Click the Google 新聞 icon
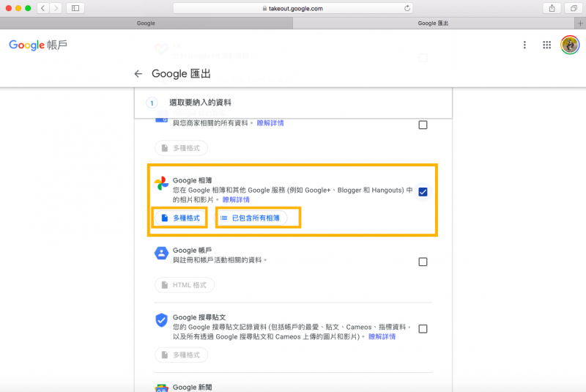 tap(161, 388)
